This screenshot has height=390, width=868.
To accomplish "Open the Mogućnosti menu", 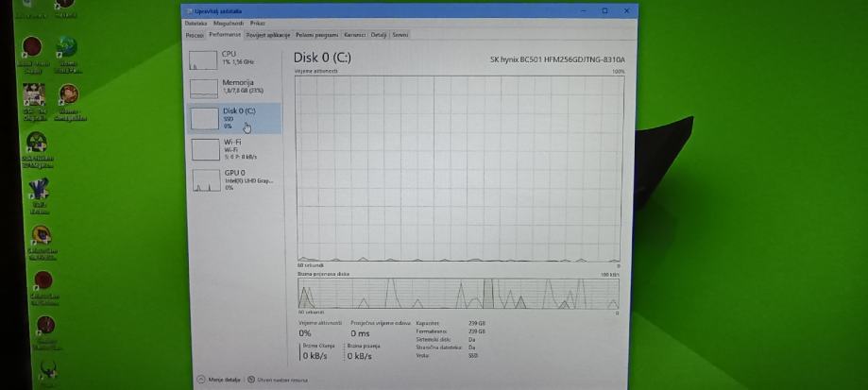I will click(x=228, y=24).
